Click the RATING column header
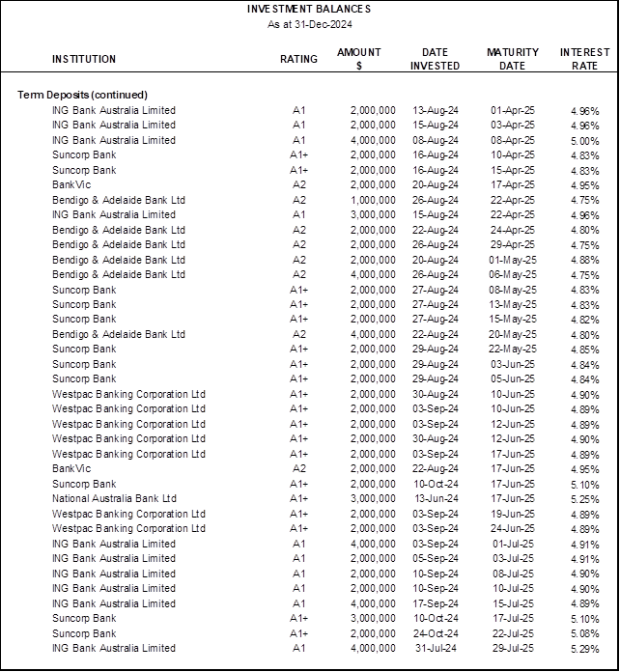The width and height of the screenshot is (620, 672). coord(298,59)
